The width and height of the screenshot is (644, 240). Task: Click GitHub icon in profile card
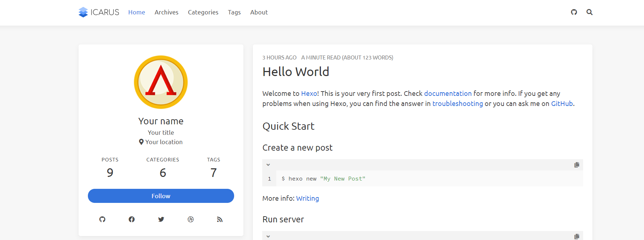tap(102, 219)
